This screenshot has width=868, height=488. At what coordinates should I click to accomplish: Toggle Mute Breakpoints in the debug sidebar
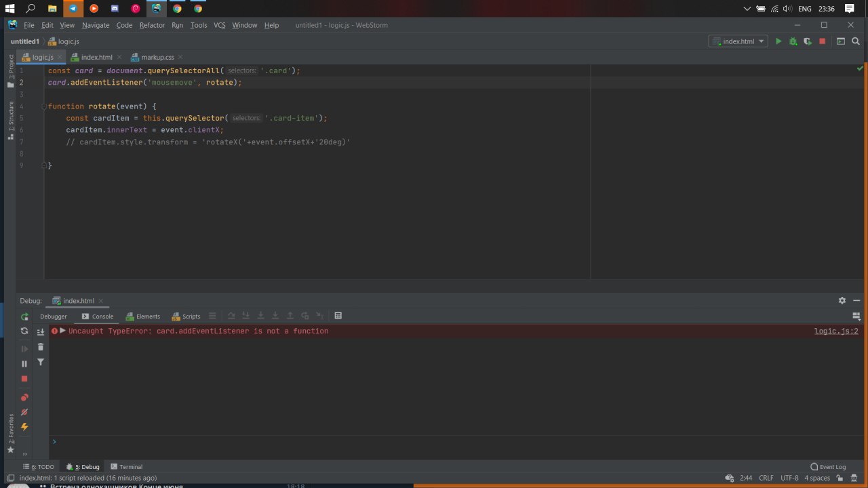point(24,412)
